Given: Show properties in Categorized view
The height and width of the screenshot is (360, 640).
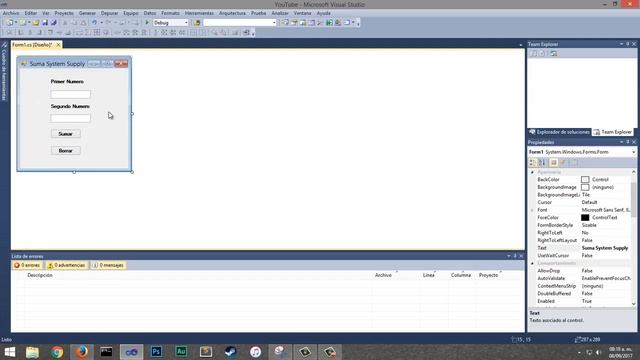Looking at the screenshot, I should [533, 163].
